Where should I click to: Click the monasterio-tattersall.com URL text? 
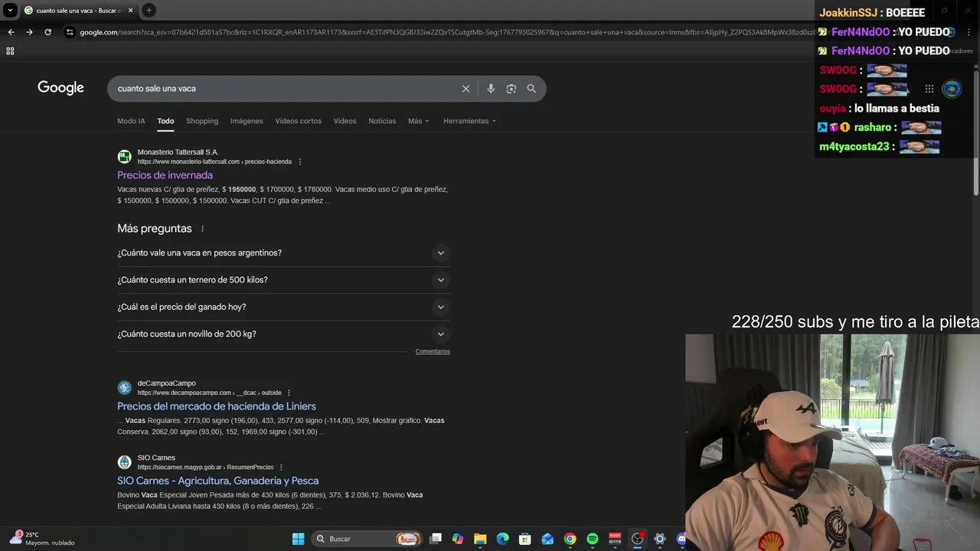pos(214,162)
